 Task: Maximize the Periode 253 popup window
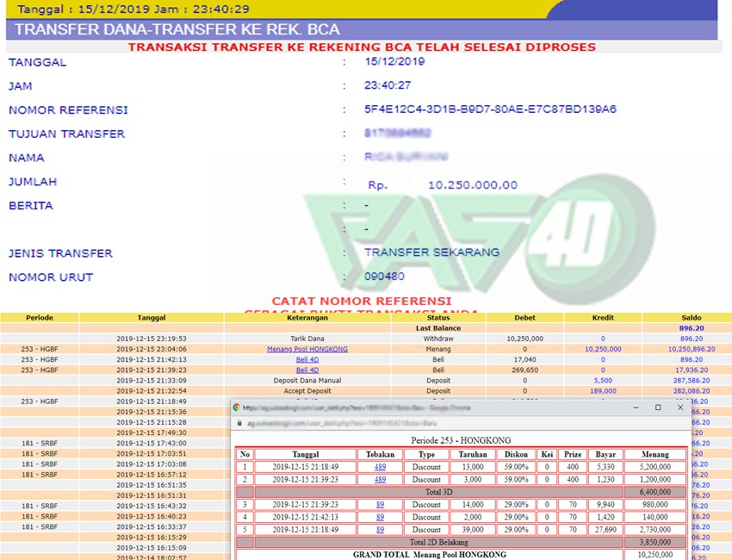point(658,408)
